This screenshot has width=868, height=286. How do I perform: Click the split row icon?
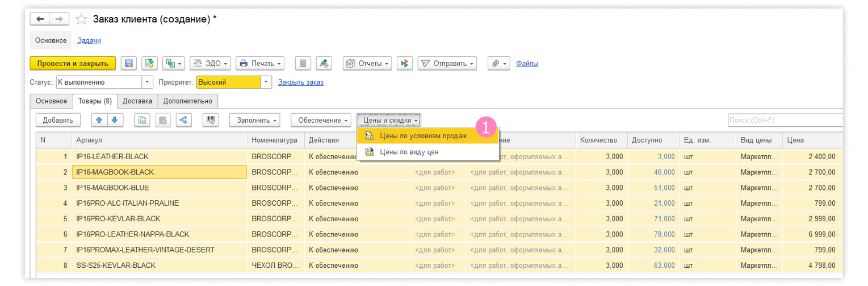click(x=183, y=120)
